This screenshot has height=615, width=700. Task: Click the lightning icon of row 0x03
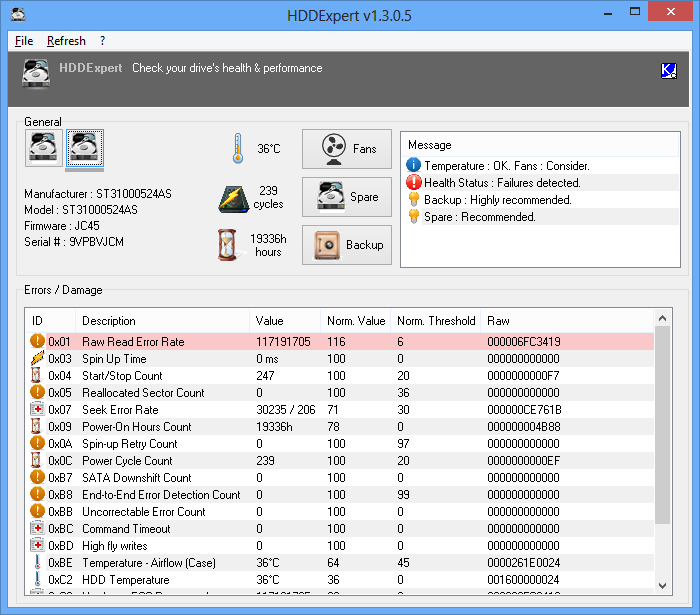37,358
